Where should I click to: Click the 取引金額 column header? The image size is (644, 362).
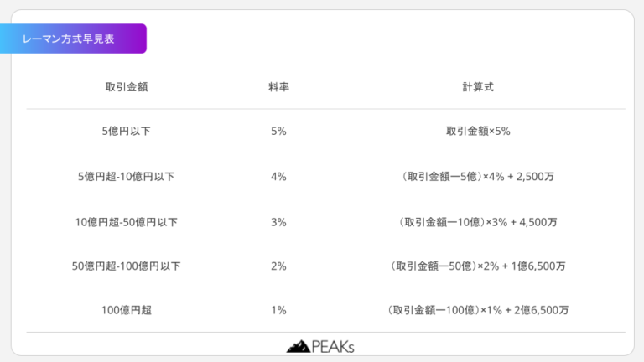click(127, 86)
